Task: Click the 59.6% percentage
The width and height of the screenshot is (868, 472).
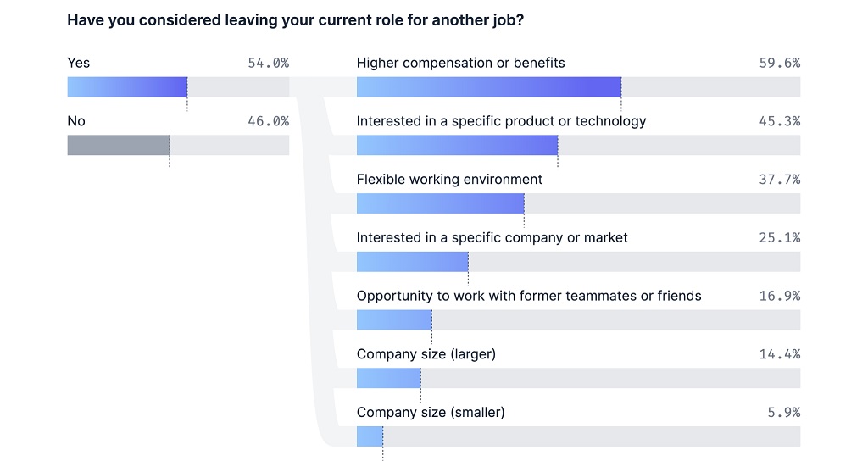Action: click(780, 63)
